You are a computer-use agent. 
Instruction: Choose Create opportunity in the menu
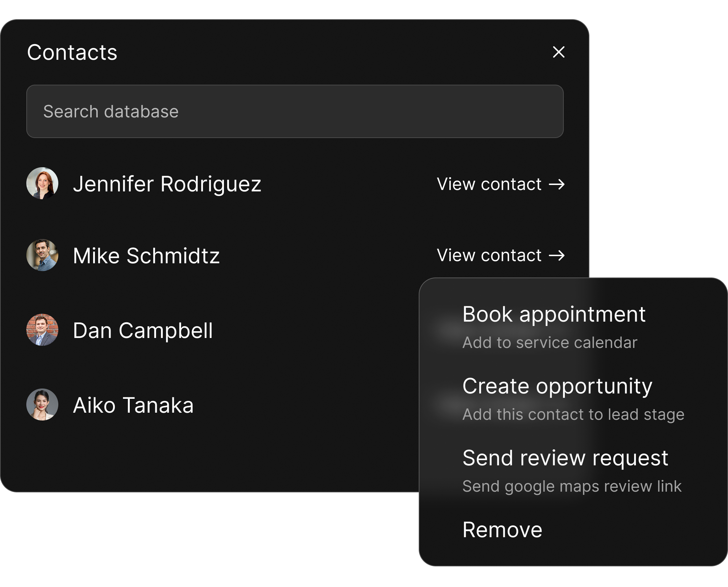[x=557, y=386]
